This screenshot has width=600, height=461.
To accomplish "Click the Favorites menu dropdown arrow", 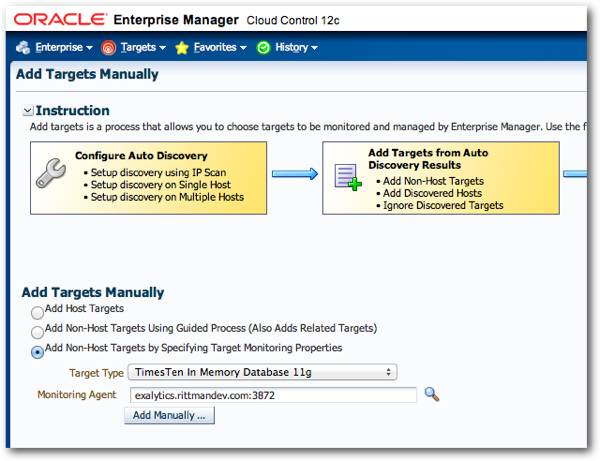I will click(243, 48).
